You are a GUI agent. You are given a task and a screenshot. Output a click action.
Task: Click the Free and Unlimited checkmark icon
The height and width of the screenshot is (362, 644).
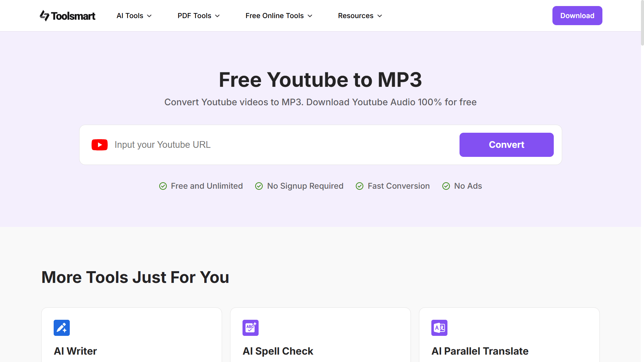tap(163, 186)
